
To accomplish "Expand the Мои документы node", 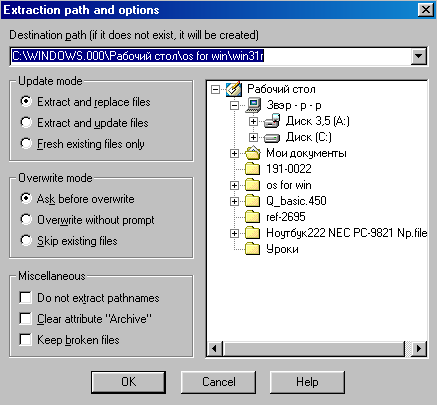I will point(234,153).
